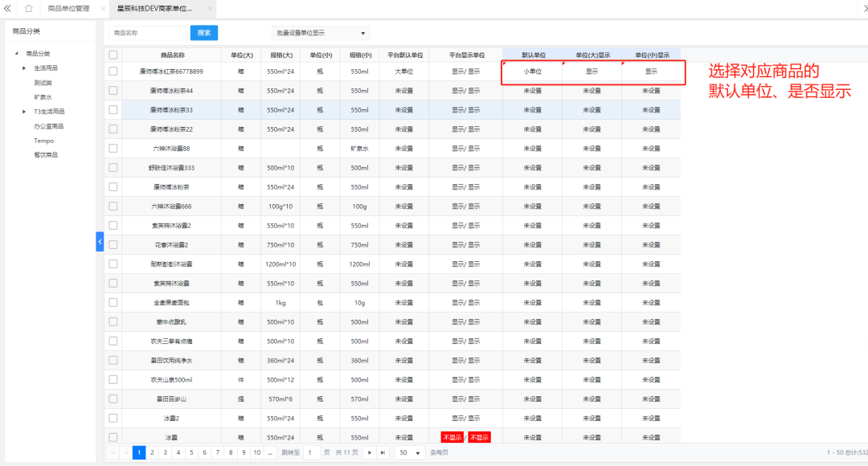Select the checkbox for 农夫山泉500ml row
This screenshot has height=466, width=868.
click(x=113, y=380)
